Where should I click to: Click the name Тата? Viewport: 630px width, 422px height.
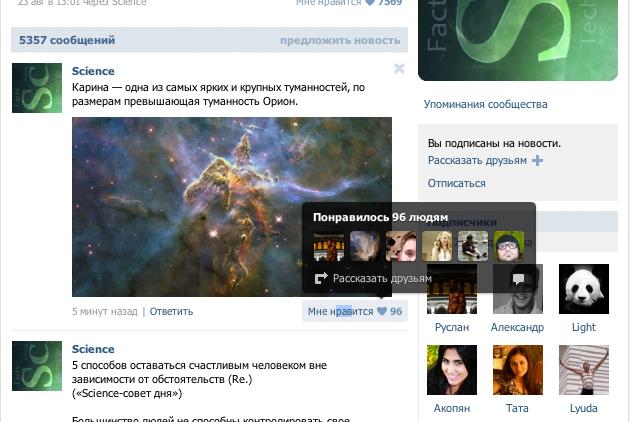click(x=518, y=408)
